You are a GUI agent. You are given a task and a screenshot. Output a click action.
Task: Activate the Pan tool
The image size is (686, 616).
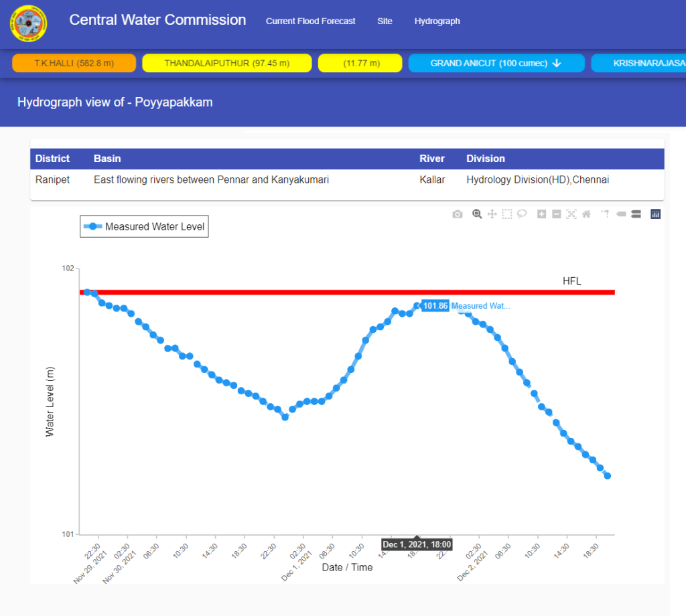click(492, 214)
